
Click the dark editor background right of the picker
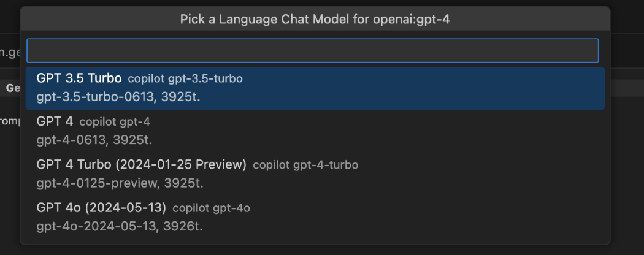pos(627,153)
